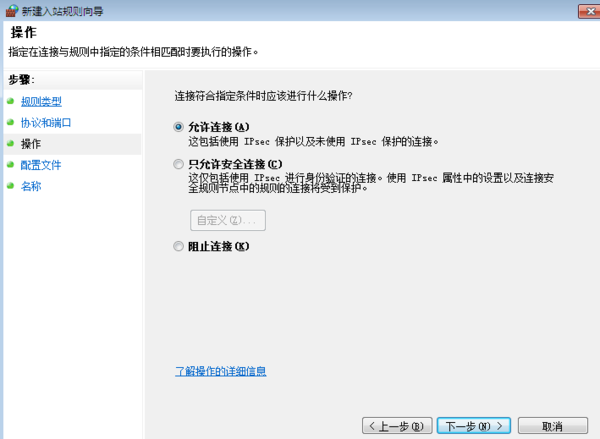Click the 步骤: sidebar header
Viewport: 600px width, 439px height.
click(x=21, y=80)
